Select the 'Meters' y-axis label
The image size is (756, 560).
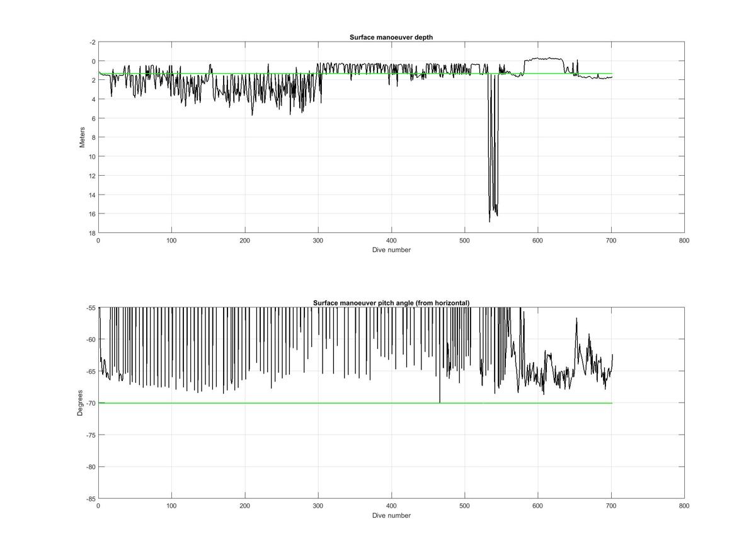pos(82,137)
